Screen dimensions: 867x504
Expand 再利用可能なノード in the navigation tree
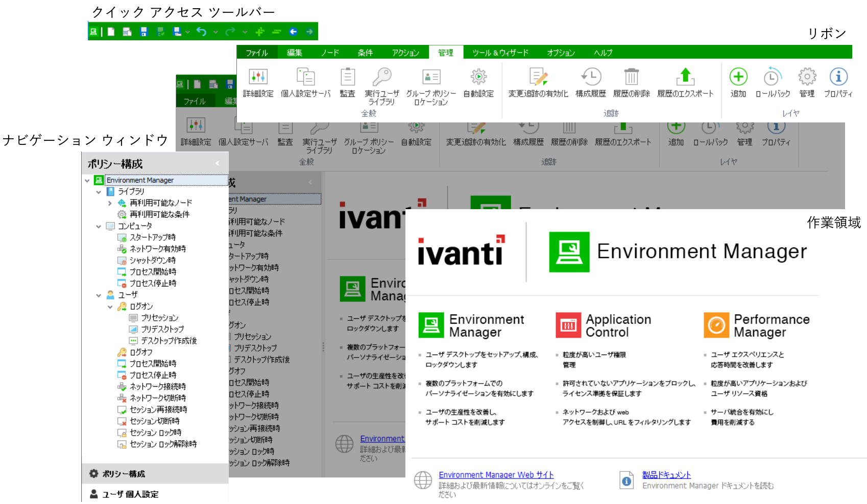pos(109,203)
